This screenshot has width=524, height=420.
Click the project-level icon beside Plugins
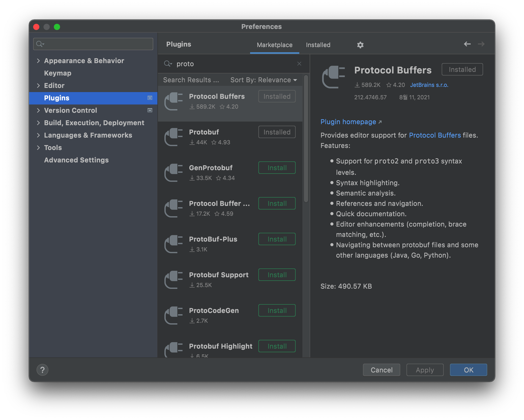(x=150, y=98)
